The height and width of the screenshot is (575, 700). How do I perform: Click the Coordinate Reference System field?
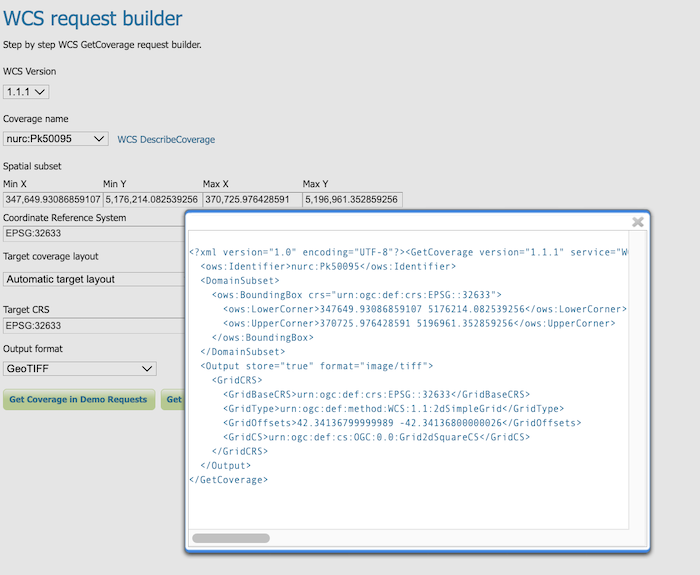coord(93,234)
